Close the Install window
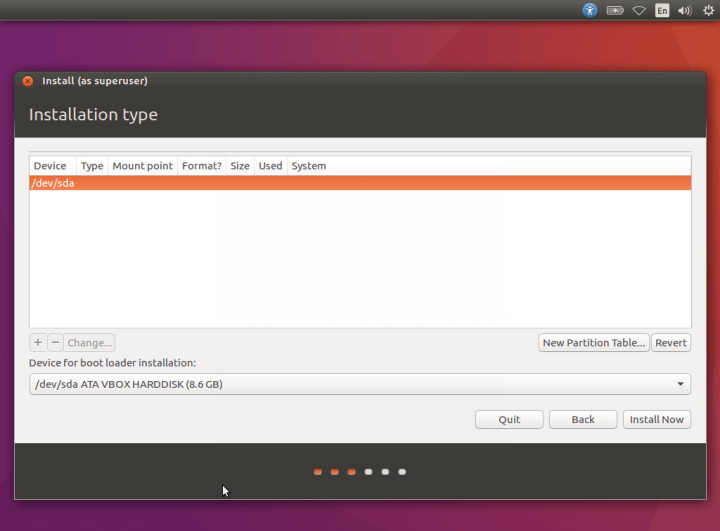The image size is (720, 531). (x=28, y=81)
